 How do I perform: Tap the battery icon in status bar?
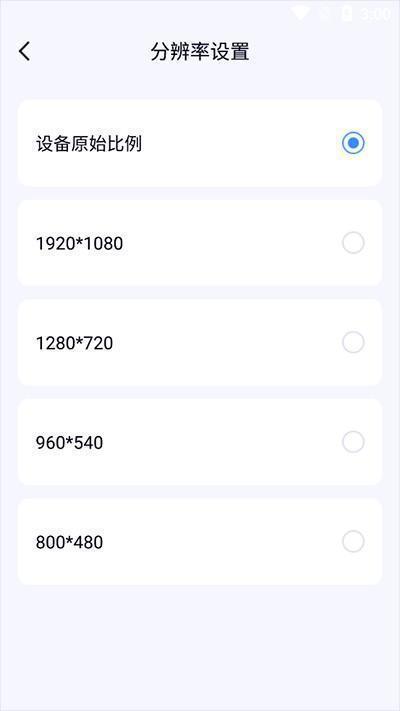coord(347,14)
